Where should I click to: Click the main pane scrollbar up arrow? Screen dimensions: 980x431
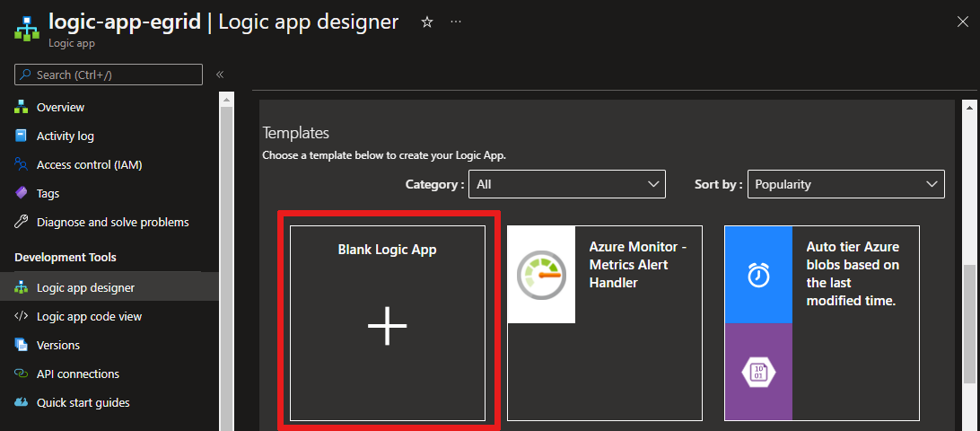point(968,106)
